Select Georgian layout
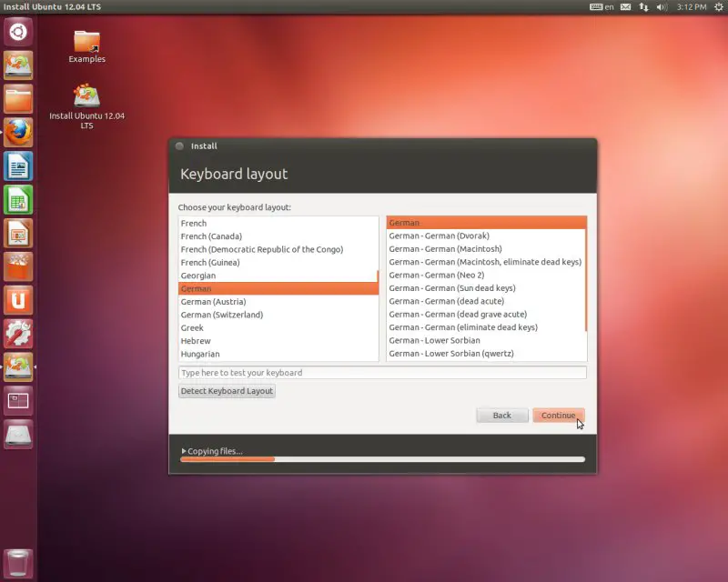Viewport: 728px width, 582px height. click(278, 276)
